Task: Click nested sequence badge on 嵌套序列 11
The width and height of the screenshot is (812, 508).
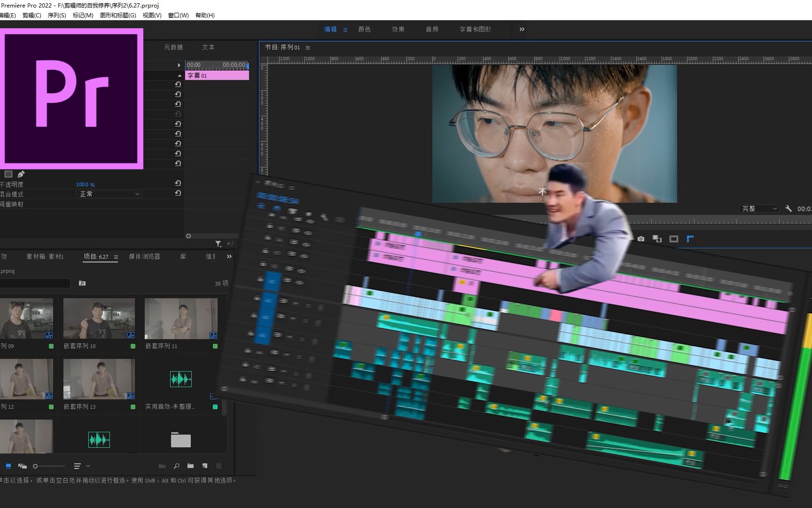Action: pos(213,335)
